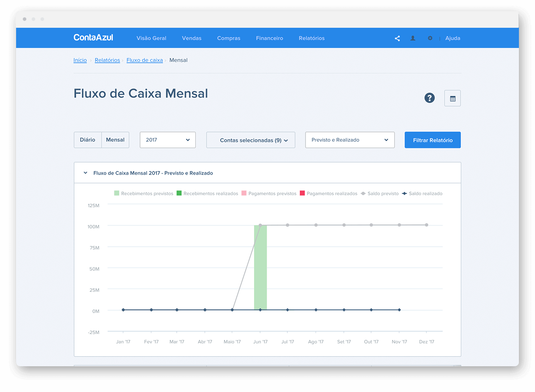Click the 100M axis label
Image resolution: width=535 pixels, height=392 pixels.
93,227
